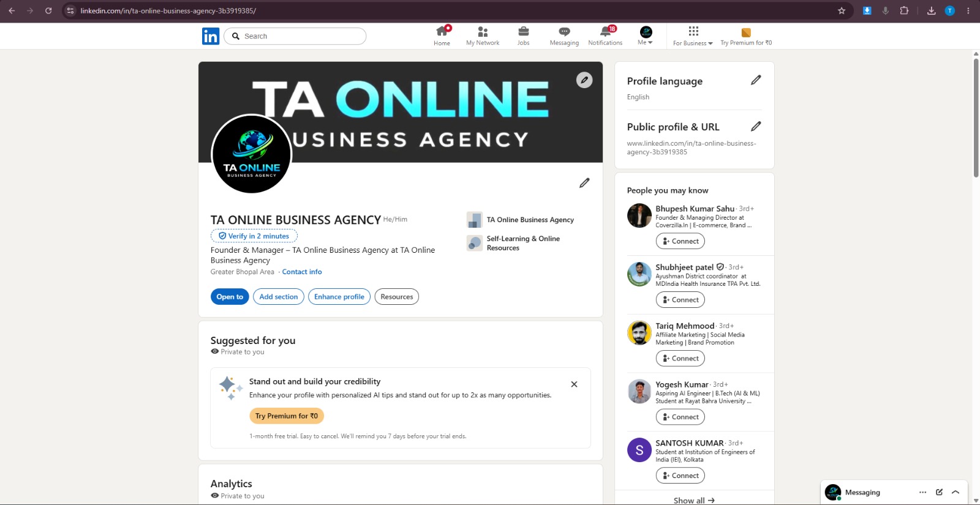Open the Resources button menu

[x=397, y=297]
